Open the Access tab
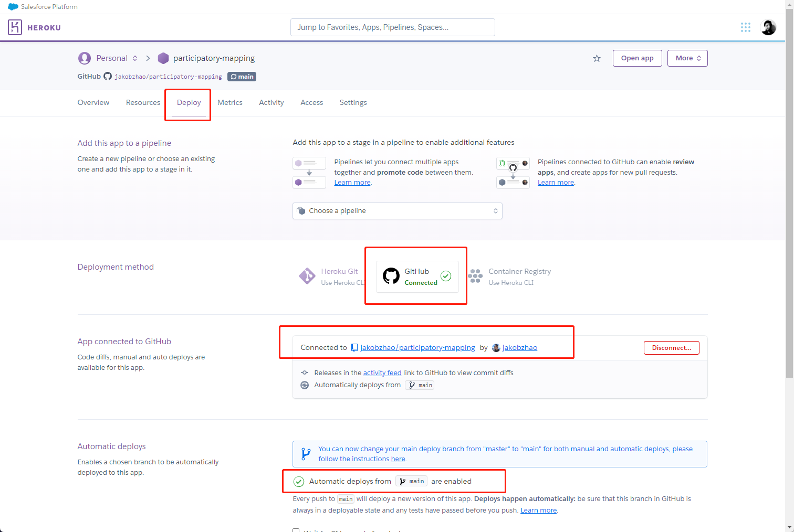This screenshot has height=532, width=794. point(312,102)
